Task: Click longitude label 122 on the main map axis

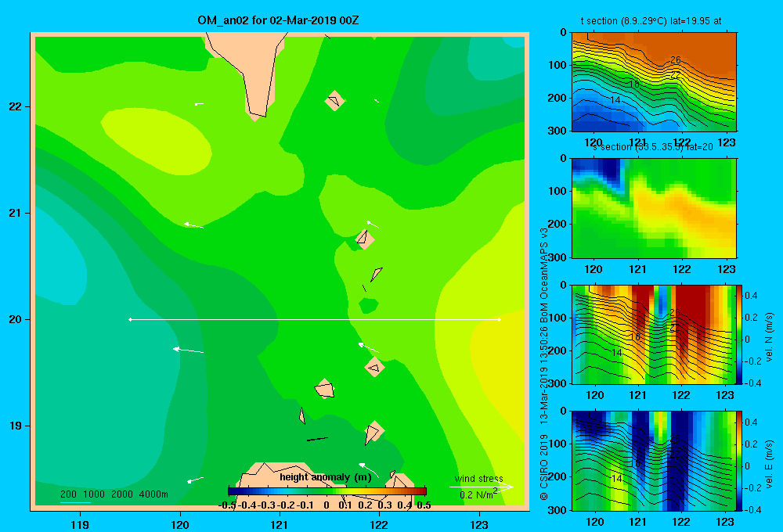Action: pos(379,524)
